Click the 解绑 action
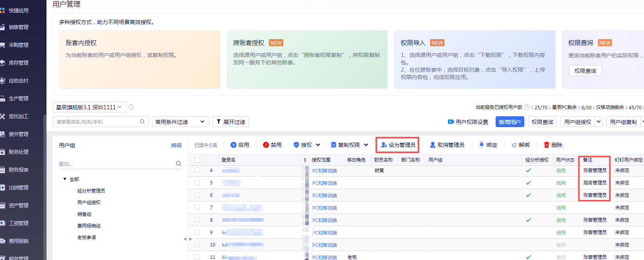 click(x=520, y=145)
